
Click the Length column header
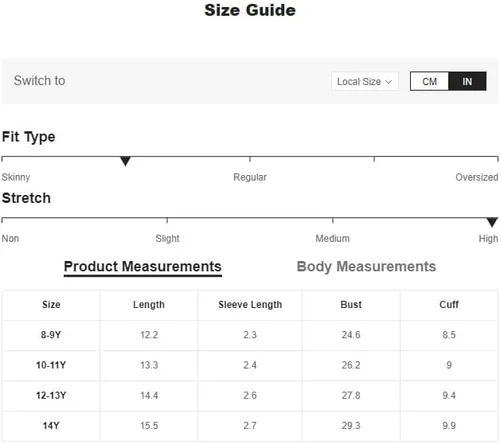tap(149, 305)
